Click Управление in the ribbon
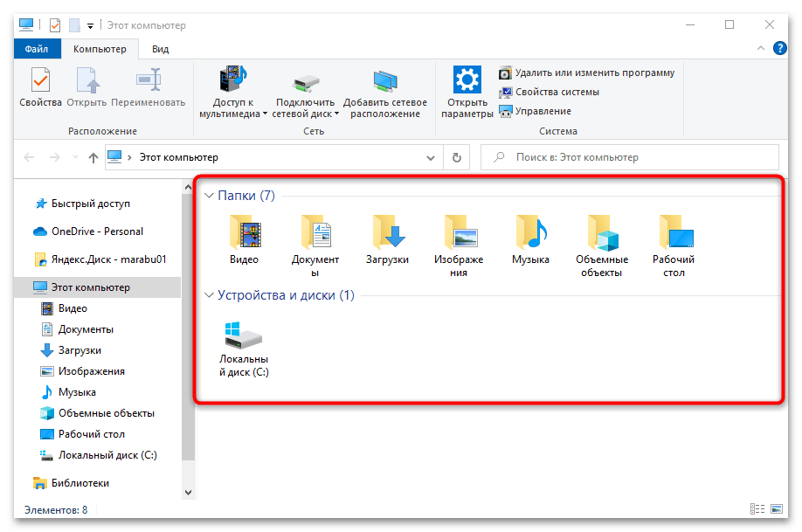This screenshot has height=532, width=802. 535,111
